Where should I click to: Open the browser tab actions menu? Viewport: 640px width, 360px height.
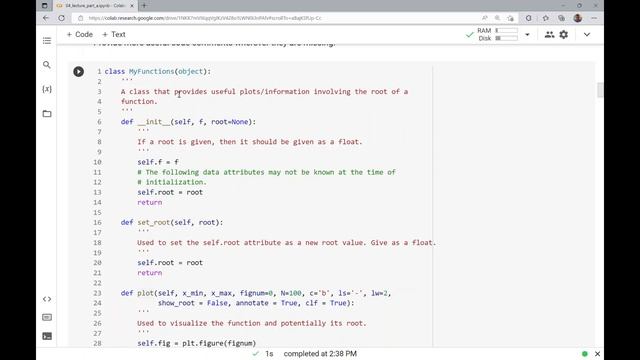click(44, 6)
